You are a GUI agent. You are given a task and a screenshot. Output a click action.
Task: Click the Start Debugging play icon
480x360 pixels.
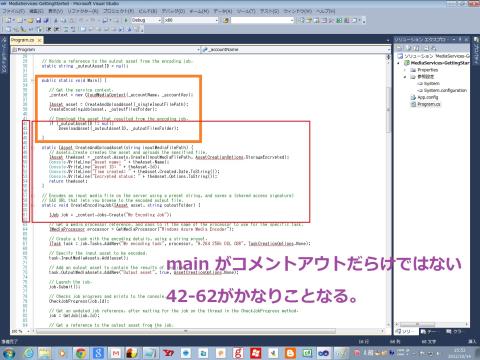[126, 20]
